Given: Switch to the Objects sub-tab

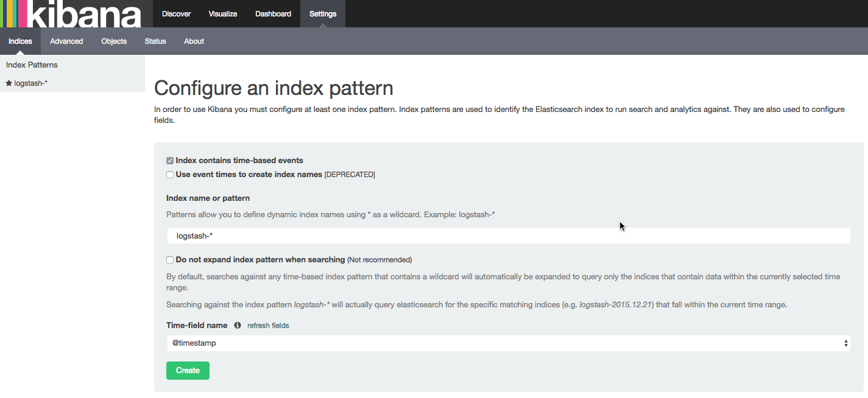Looking at the screenshot, I should click(114, 41).
